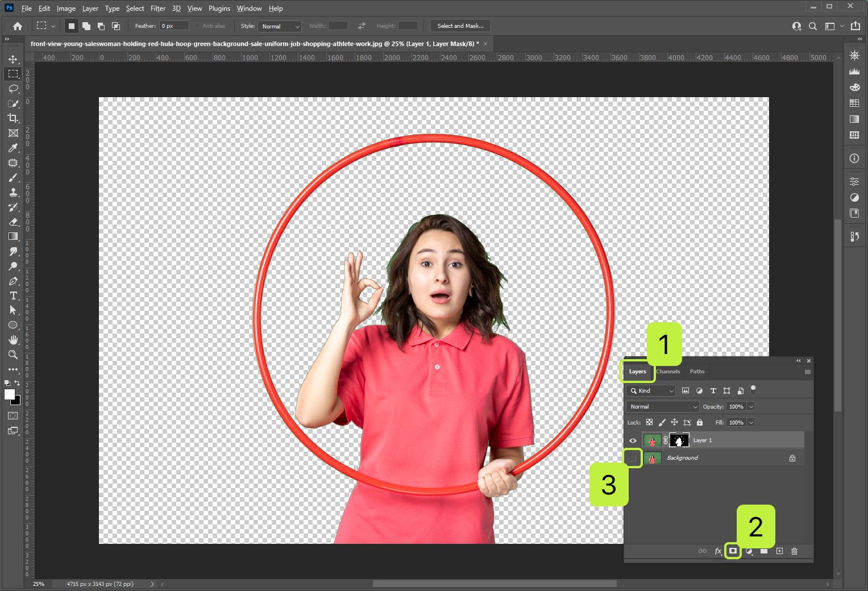Select the Eyedropper tool
This screenshot has height=591, width=868.
pyautogui.click(x=13, y=148)
